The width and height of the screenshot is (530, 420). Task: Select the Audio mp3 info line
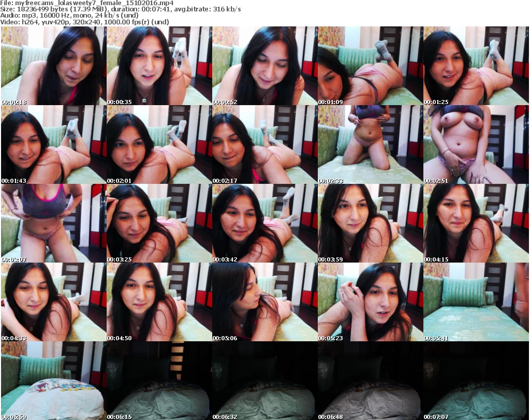(x=69, y=16)
